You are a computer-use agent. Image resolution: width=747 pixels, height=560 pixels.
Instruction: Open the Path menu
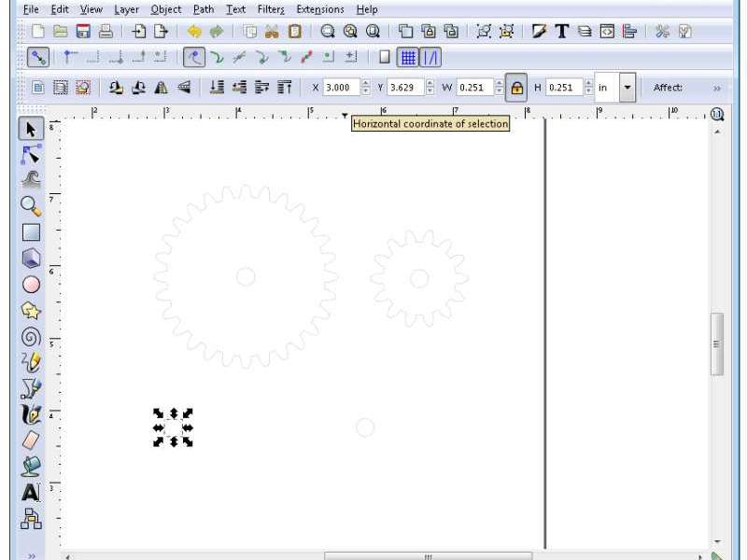coord(204,9)
